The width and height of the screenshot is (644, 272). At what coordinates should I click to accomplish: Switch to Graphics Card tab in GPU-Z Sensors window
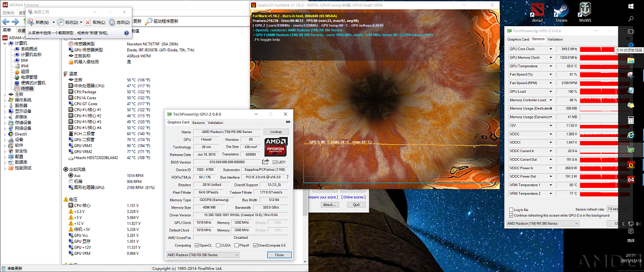tap(518, 39)
